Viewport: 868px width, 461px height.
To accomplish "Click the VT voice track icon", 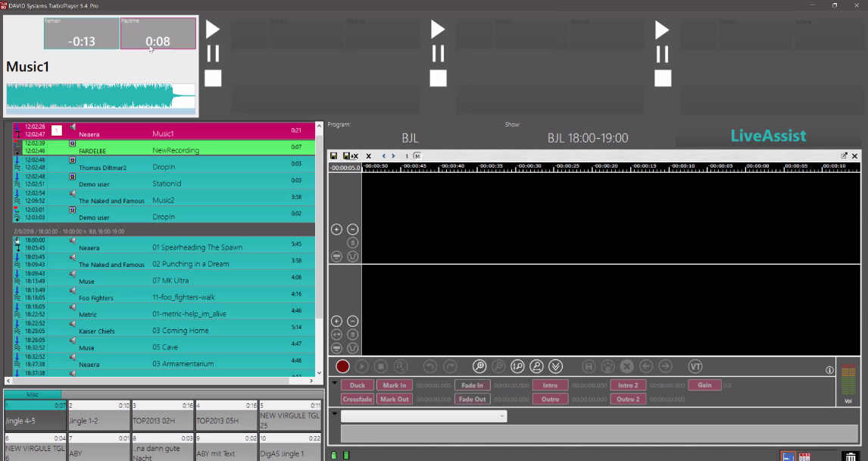I will click(x=695, y=367).
